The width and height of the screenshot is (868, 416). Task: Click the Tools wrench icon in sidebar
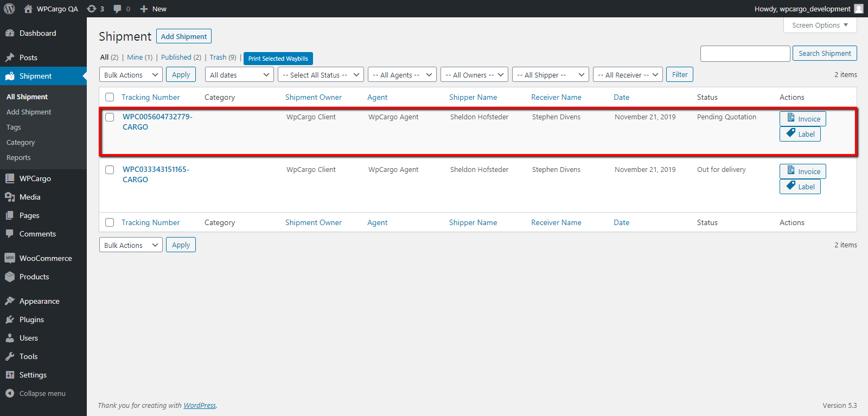tap(10, 356)
